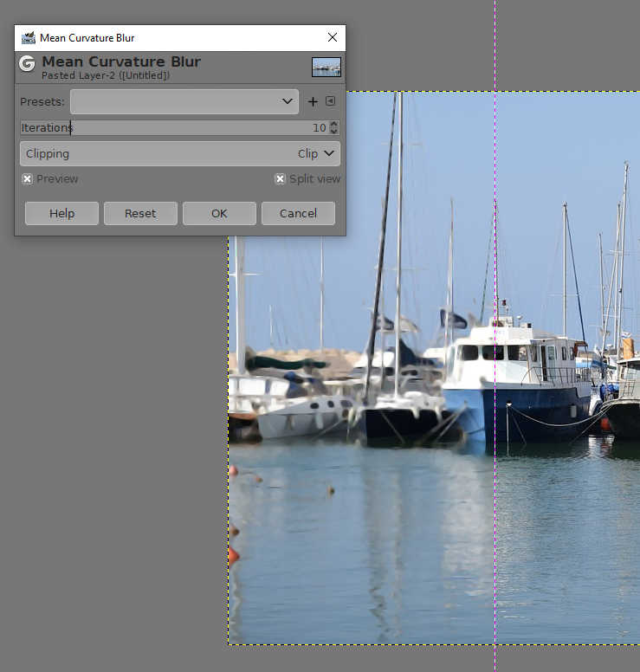The width and height of the screenshot is (640, 672).
Task: Disable the Split view checkbox
Action: coord(280,178)
